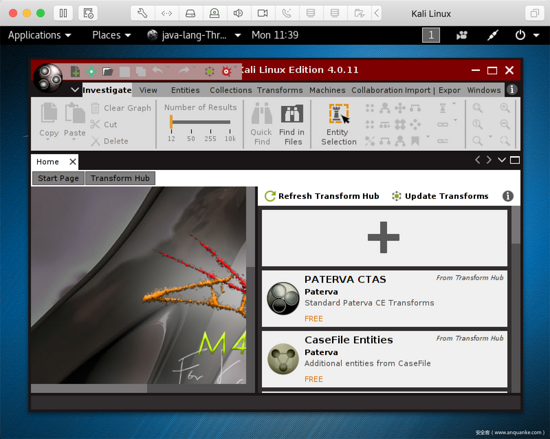Click Update Transforms button
550x439 pixels.
click(440, 196)
